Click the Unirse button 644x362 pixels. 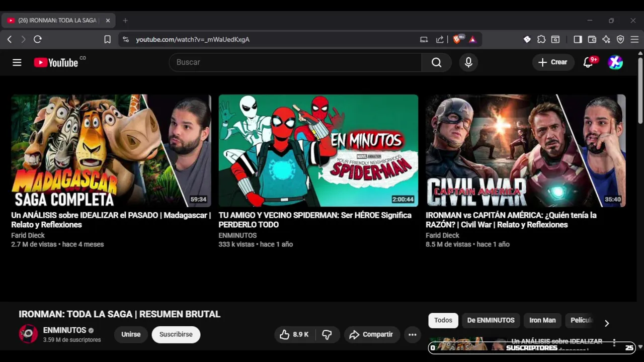coord(131,334)
